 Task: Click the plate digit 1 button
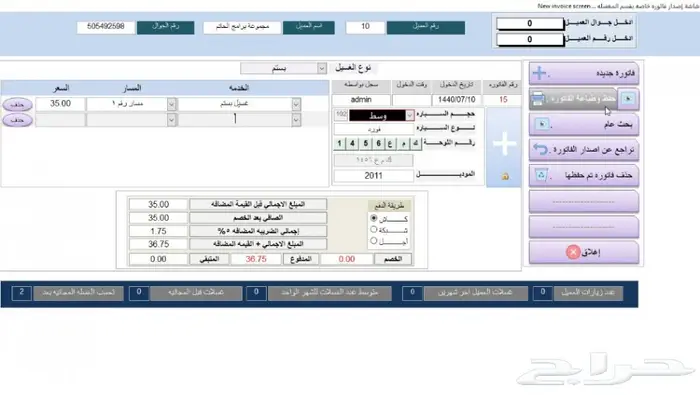coord(339,143)
